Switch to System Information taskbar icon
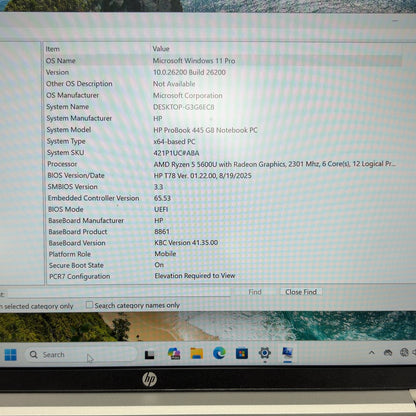Image resolution: width=416 pixels, height=416 pixels. click(x=287, y=352)
